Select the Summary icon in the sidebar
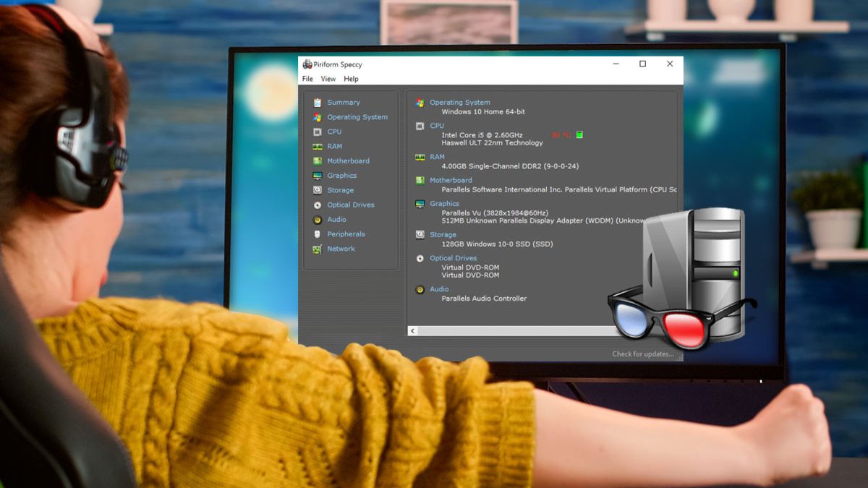Viewport: 868px width, 488px height. point(318,103)
